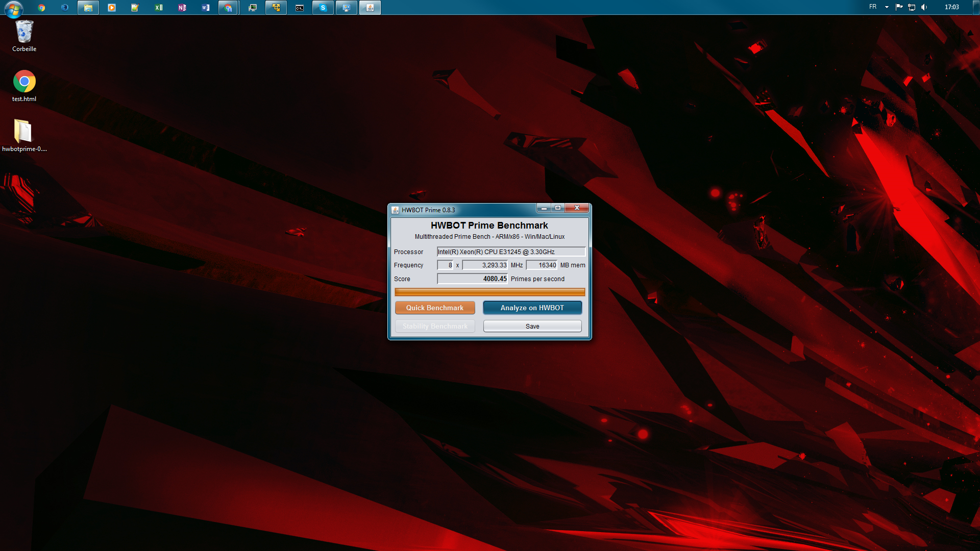Open the remote desktop taskbar icon
The height and width of the screenshot is (551, 980).
(347, 8)
